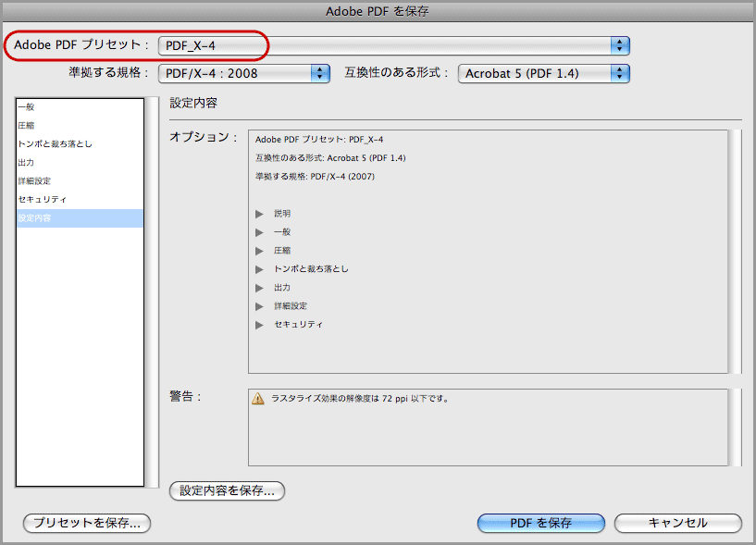The image size is (756, 545).
Task: Expand the 詳細設定 section in options summary
Action: coord(259,306)
